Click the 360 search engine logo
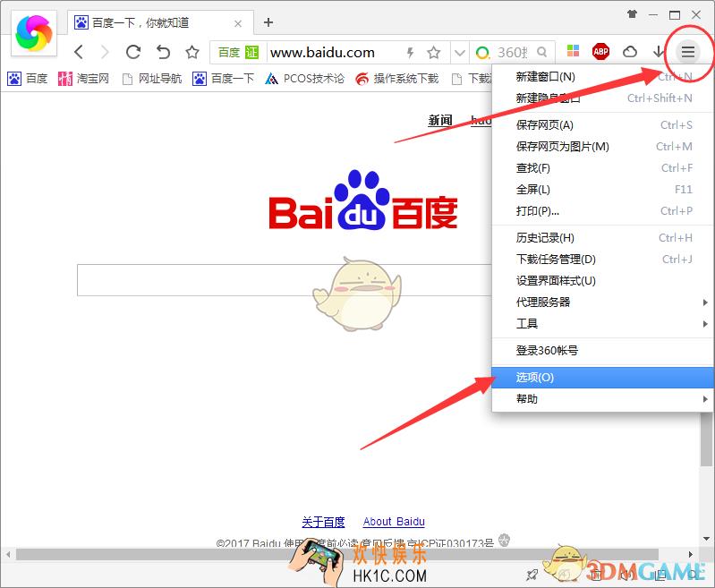Screen dimensions: 715x588 point(482,53)
